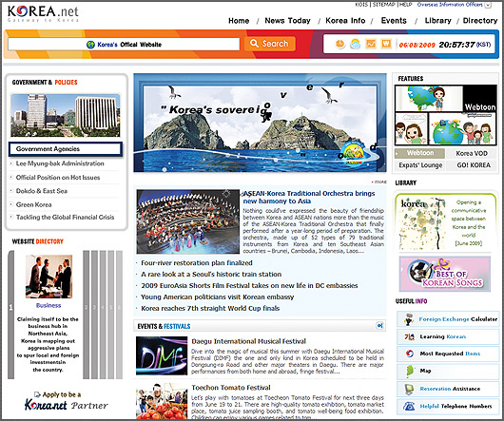Open Tackling the Global Financial Crisis
The width and height of the screenshot is (504, 421).
pyautogui.click(x=65, y=218)
